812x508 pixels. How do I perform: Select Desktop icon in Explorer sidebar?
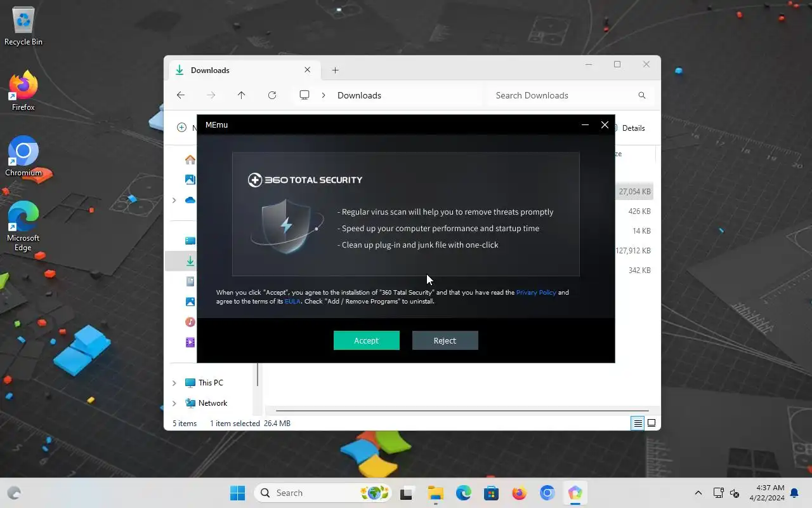[190, 241]
